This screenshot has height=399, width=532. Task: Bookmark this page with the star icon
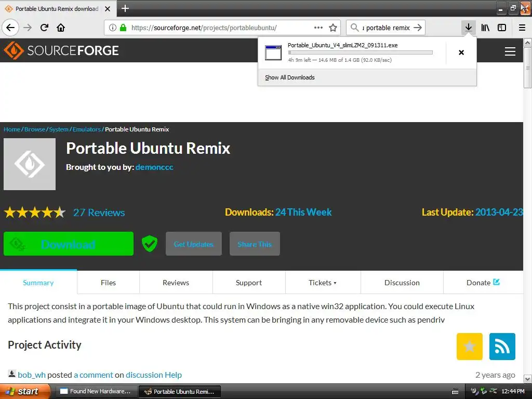[333, 28]
